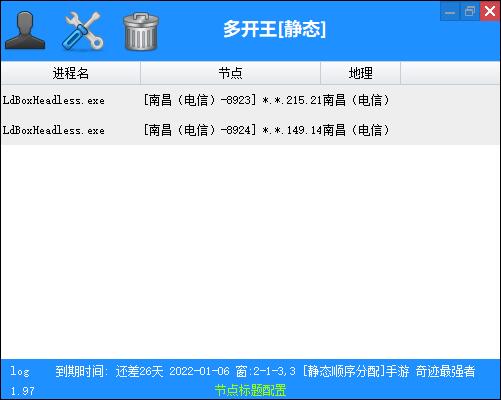
Task: Close the 多开王 window
Action: click(490, 12)
